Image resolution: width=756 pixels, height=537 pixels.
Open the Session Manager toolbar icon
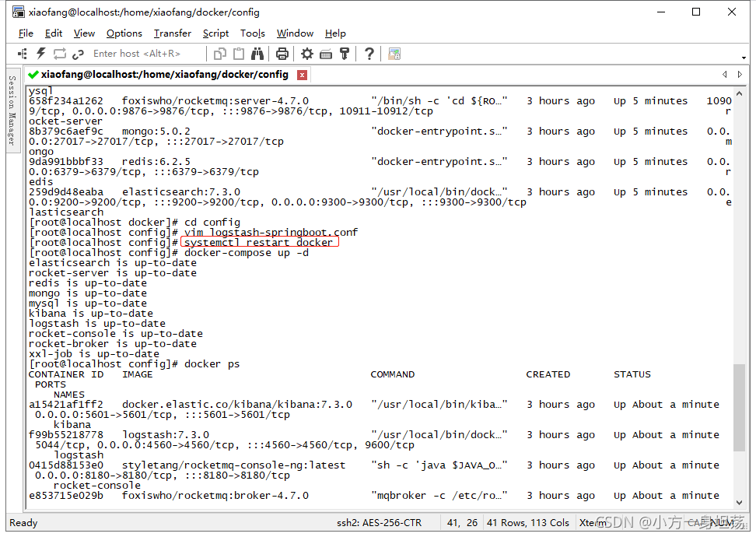pyautogui.click(x=23, y=54)
